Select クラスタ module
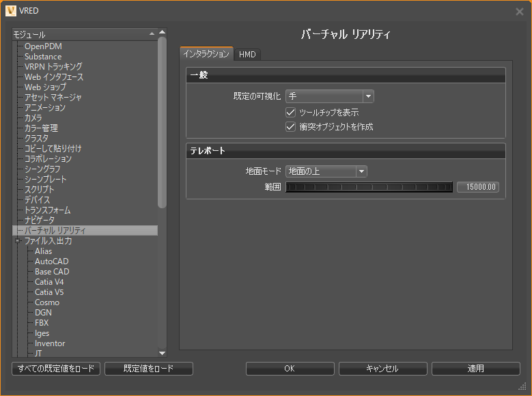Screen dimensions: 532x396 click(x=36, y=139)
